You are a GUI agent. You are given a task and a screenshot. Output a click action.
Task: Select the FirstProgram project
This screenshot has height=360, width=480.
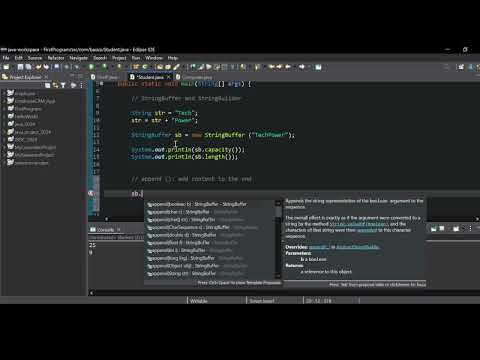click(x=28, y=109)
